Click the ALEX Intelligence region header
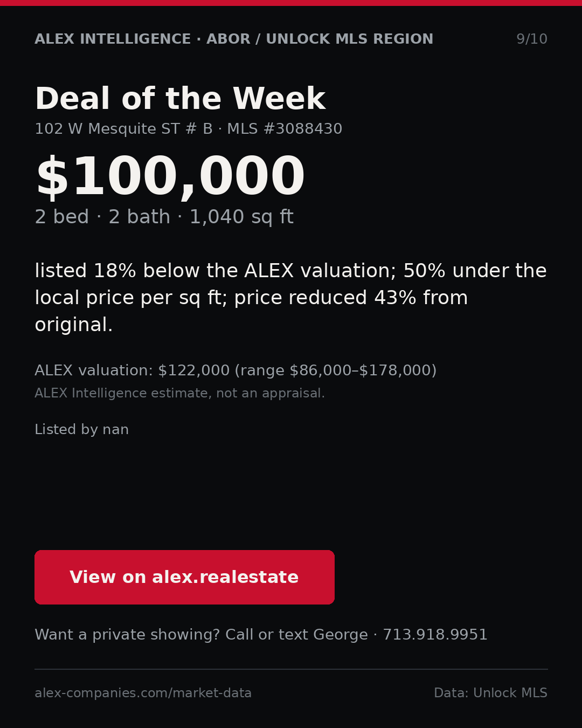The width and height of the screenshot is (582, 728). [234, 39]
